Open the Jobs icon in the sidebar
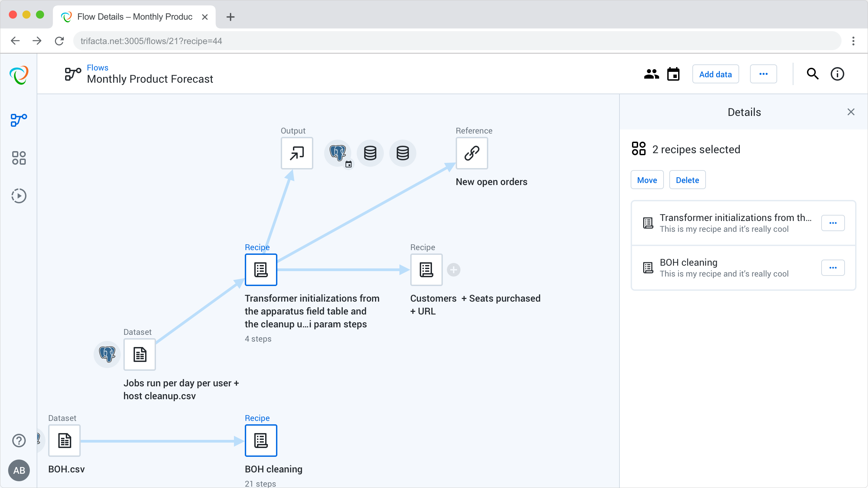This screenshot has height=488, width=868. click(x=19, y=196)
